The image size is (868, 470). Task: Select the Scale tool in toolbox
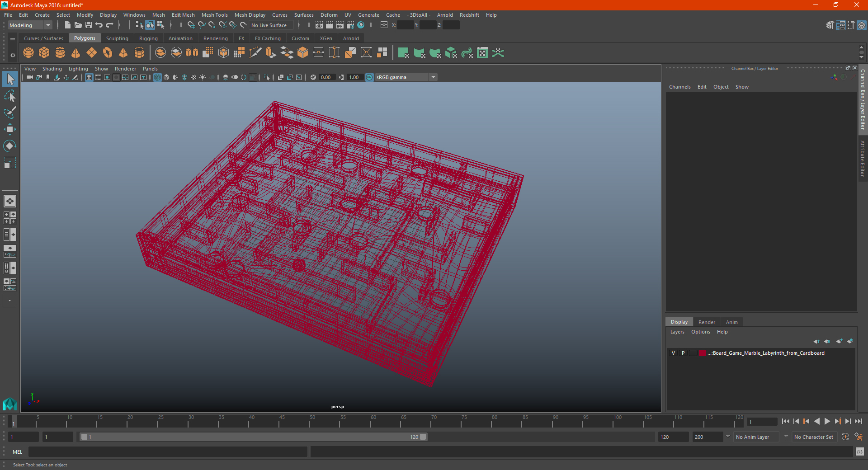click(x=10, y=163)
